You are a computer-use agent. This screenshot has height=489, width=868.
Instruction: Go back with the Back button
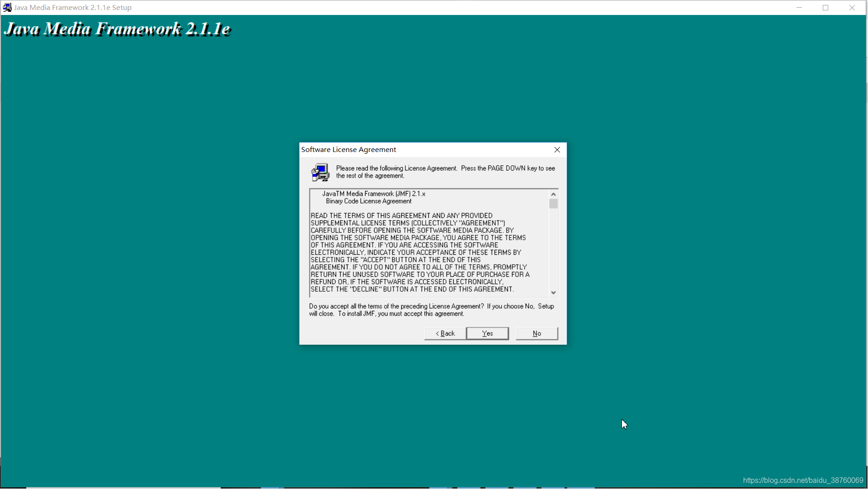click(445, 333)
